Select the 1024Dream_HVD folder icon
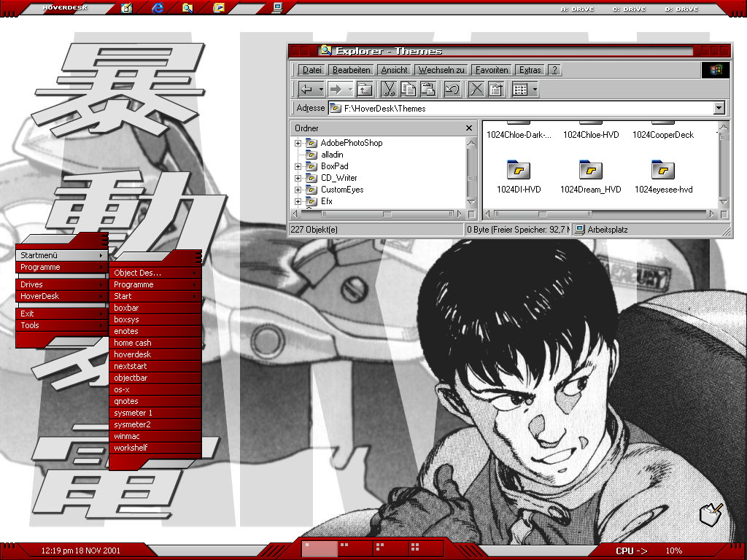This screenshot has width=747, height=560. (591, 170)
